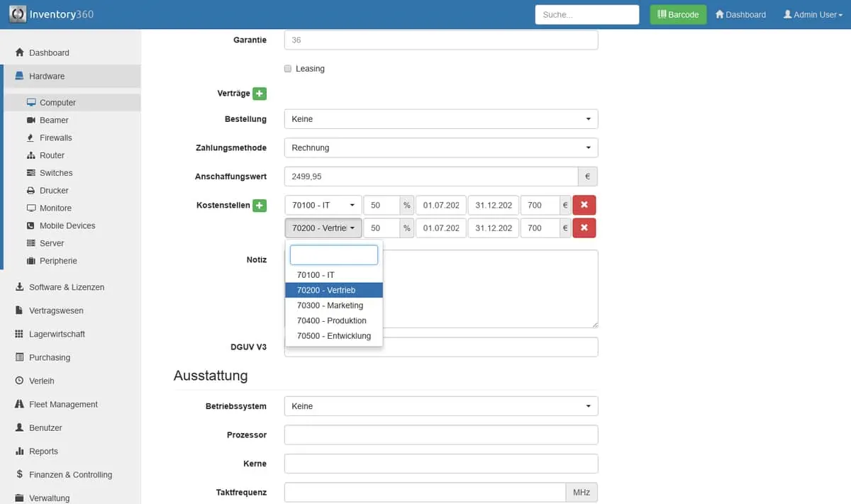The image size is (851, 504).
Task: Expand the Zahlungsmethode dropdown
Action: point(440,148)
